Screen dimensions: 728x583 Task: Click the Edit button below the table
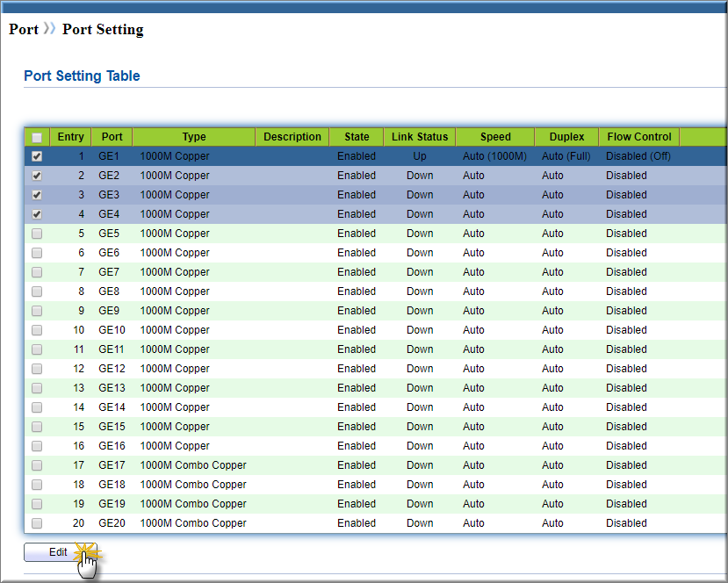(x=61, y=552)
